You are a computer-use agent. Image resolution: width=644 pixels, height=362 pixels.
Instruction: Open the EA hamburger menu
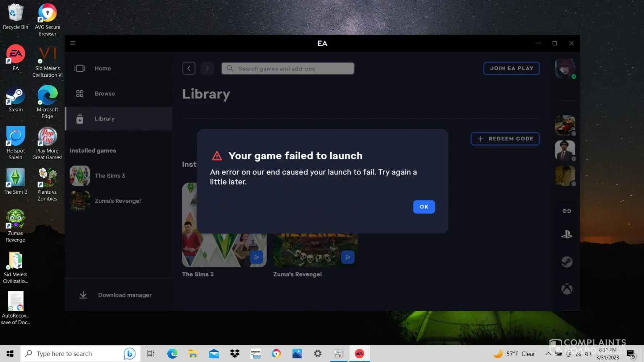coord(73,43)
